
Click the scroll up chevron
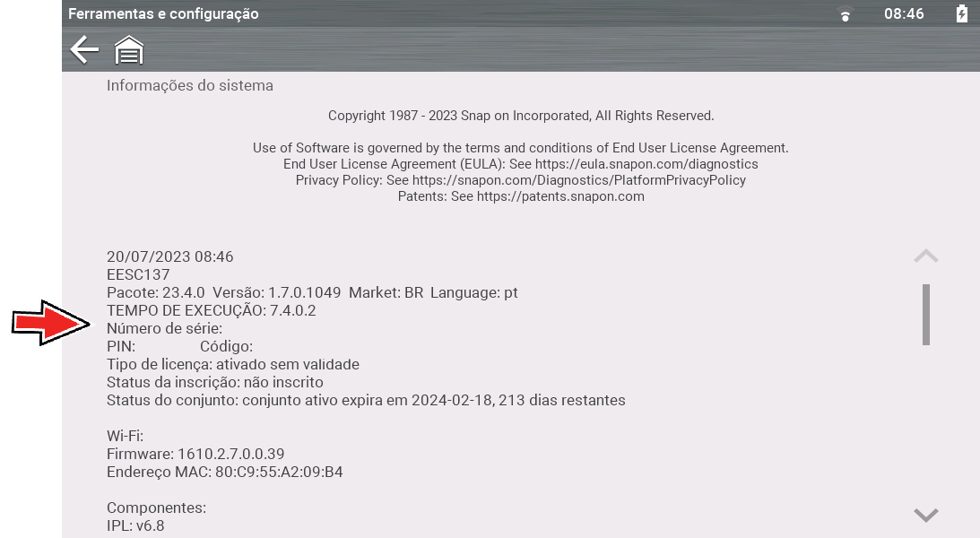[x=925, y=256]
